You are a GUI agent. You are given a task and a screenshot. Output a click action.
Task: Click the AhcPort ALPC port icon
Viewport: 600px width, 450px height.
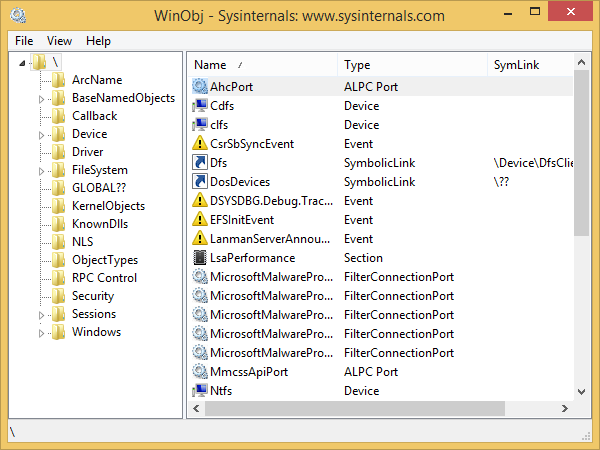(199, 87)
